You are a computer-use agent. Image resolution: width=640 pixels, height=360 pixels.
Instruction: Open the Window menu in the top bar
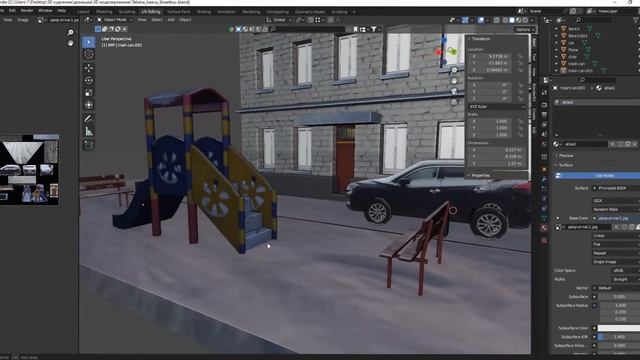point(45,10)
